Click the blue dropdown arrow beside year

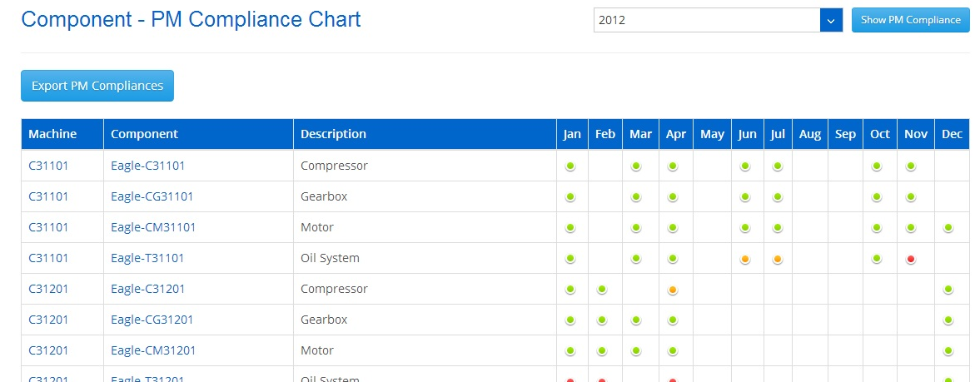831,20
